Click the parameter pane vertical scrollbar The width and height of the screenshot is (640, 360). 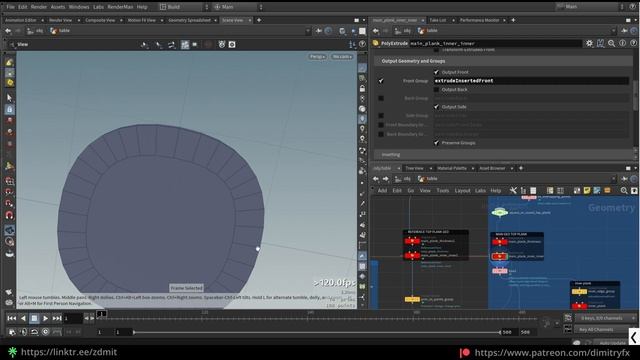pyautogui.click(x=636, y=96)
